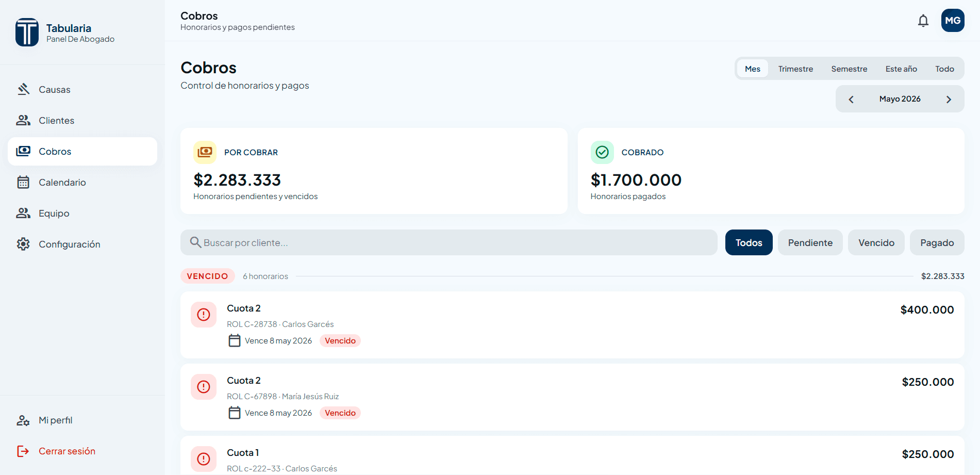This screenshot has height=475, width=980.
Task: Switch to Trimestre period
Action: pyautogui.click(x=795, y=69)
